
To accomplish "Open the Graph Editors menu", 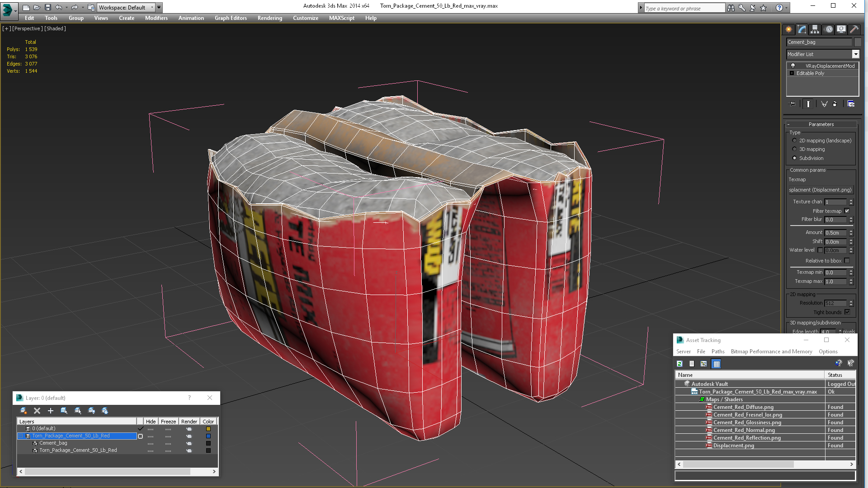I will (231, 18).
